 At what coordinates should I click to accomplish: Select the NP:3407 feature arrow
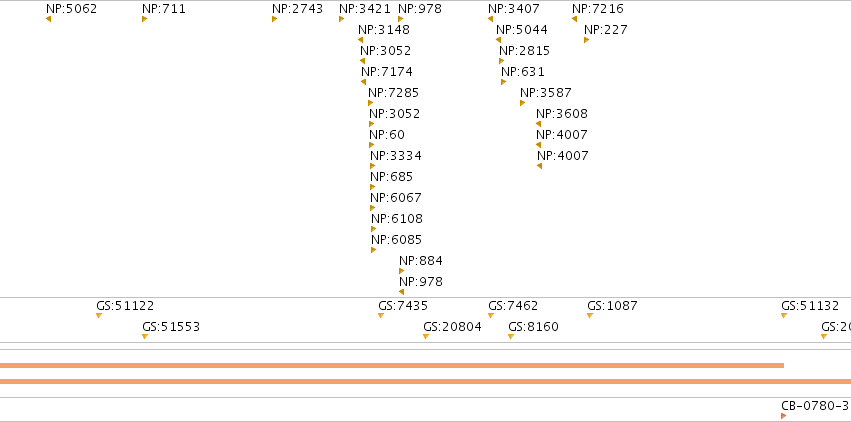pos(490,19)
